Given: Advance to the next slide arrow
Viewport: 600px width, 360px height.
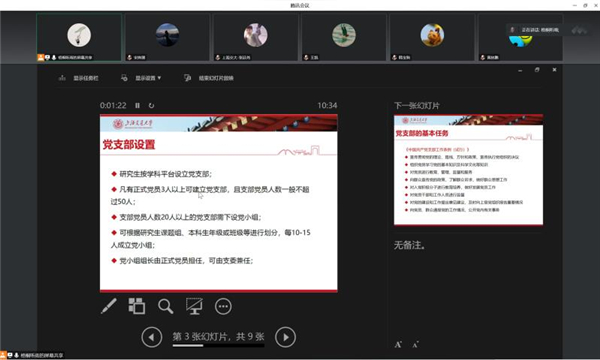Looking at the screenshot, I should (x=285, y=337).
